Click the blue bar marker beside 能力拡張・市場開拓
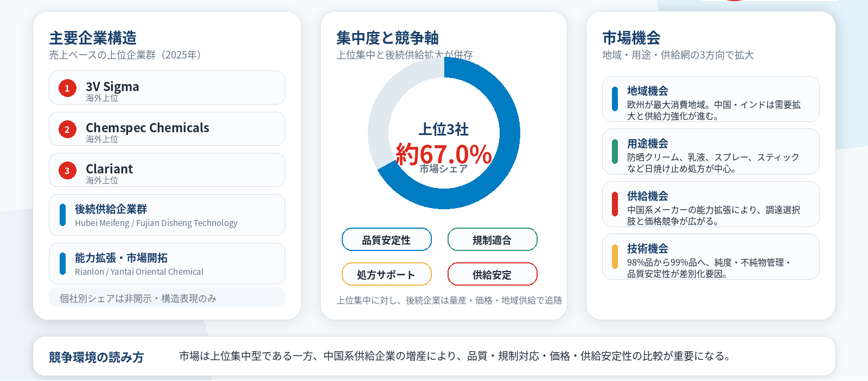Viewport: 868px width, 381px height. pyautogui.click(x=63, y=264)
